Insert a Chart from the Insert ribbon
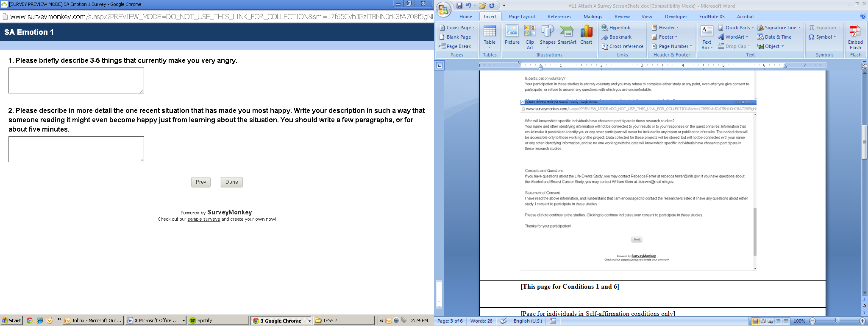The height and width of the screenshot is (326, 868). tap(586, 35)
